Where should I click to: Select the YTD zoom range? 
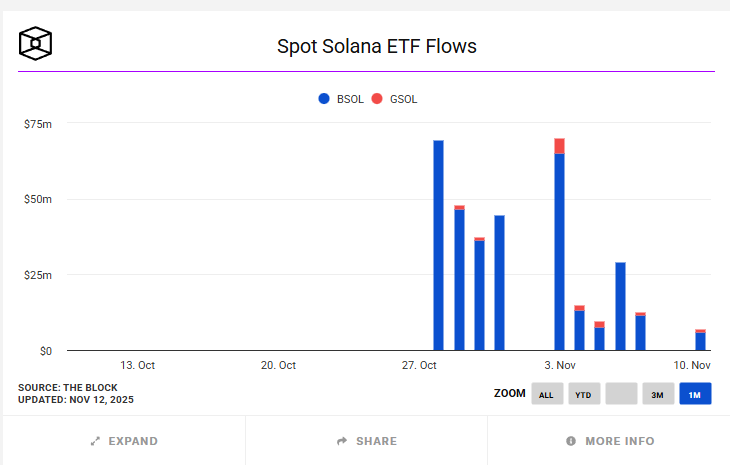pos(583,394)
